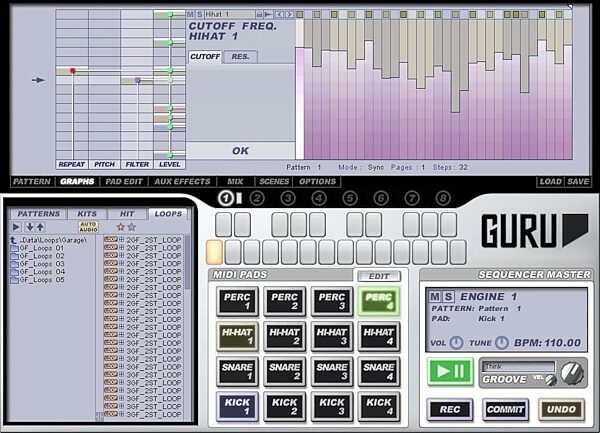Mute the Hihat 1 graph track (M)
Image resolution: width=600 pixels, height=433 pixels.
point(191,15)
